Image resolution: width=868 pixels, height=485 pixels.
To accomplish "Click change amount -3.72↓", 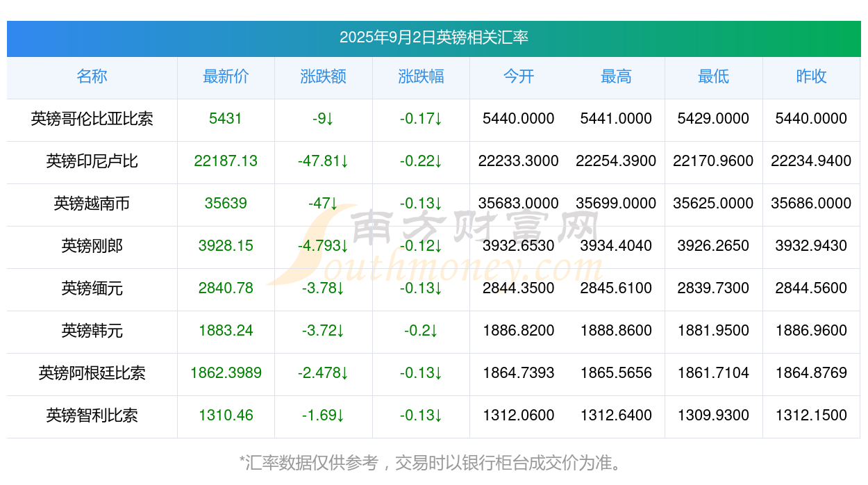I will tap(323, 331).
